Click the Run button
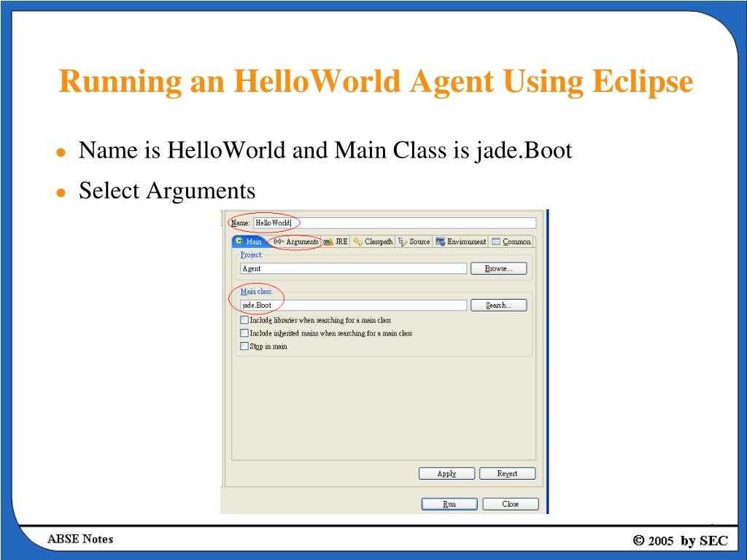This screenshot has height=560, width=747. 449,504
